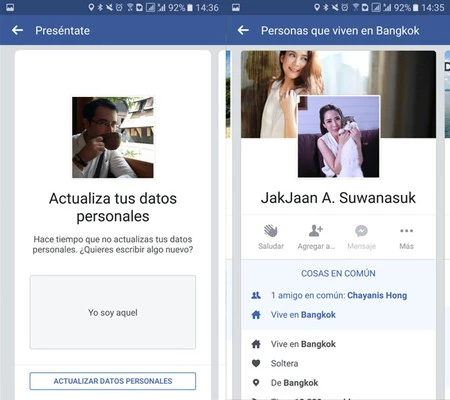
Task: Click the ACTUALIZAR DATOS PERSONALES button
Action: pyautogui.click(x=113, y=381)
